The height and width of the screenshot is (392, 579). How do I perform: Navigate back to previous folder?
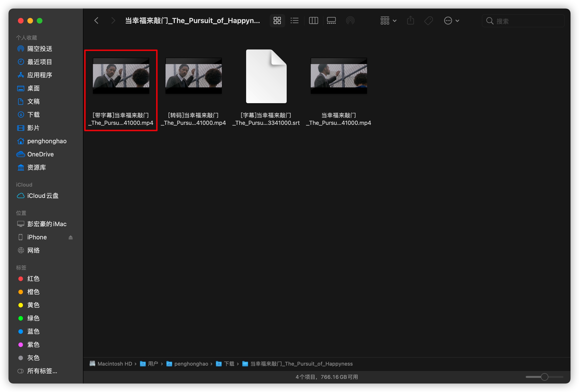96,20
